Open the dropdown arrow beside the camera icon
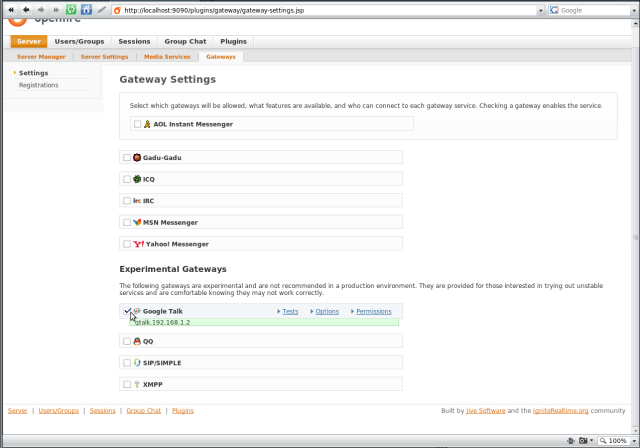Image resolution: width=640 pixels, height=448 pixels. pyautogui.click(x=591, y=441)
